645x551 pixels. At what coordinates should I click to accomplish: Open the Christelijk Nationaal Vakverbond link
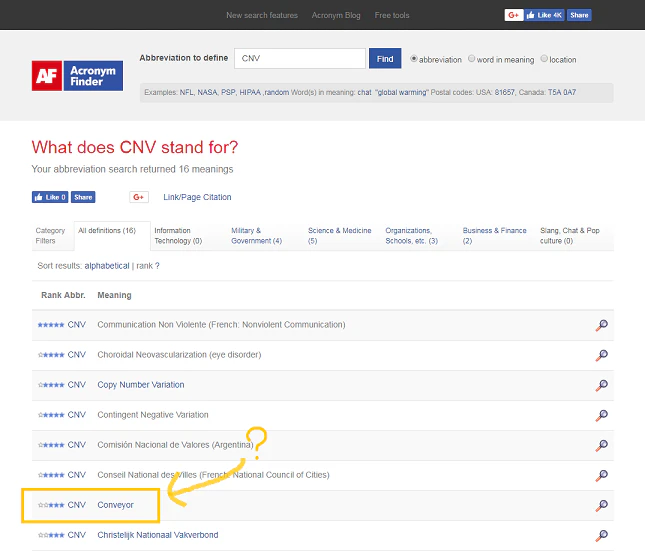tap(158, 535)
